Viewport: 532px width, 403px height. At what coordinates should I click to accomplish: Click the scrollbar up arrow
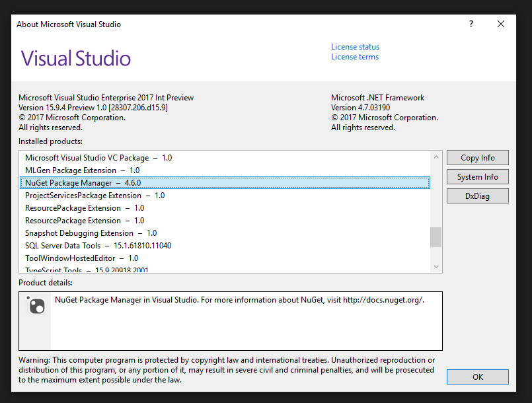(x=436, y=157)
